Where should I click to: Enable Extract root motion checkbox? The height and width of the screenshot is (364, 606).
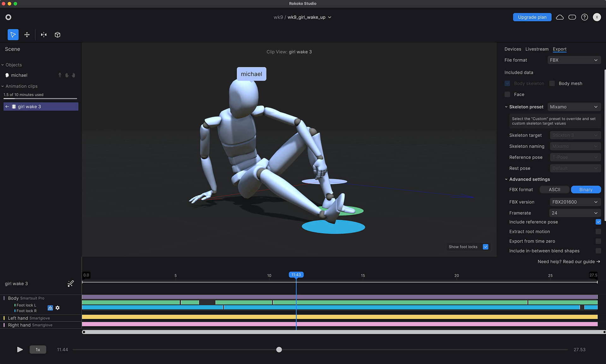click(x=598, y=232)
